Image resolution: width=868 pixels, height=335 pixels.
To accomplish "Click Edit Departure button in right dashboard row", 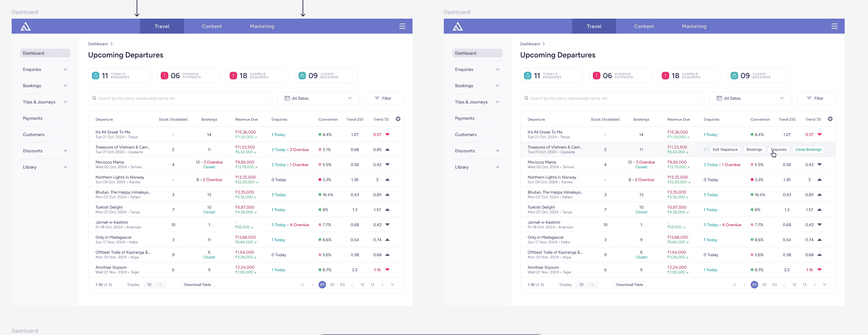I will pyautogui.click(x=725, y=150).
